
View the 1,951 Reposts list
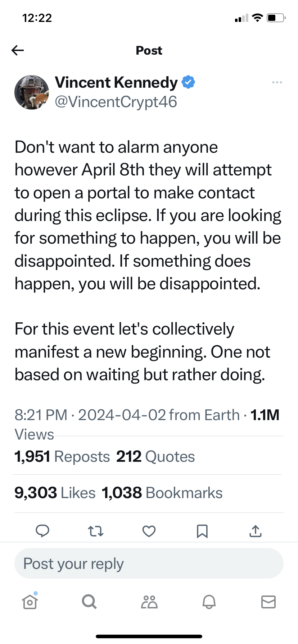62,457
